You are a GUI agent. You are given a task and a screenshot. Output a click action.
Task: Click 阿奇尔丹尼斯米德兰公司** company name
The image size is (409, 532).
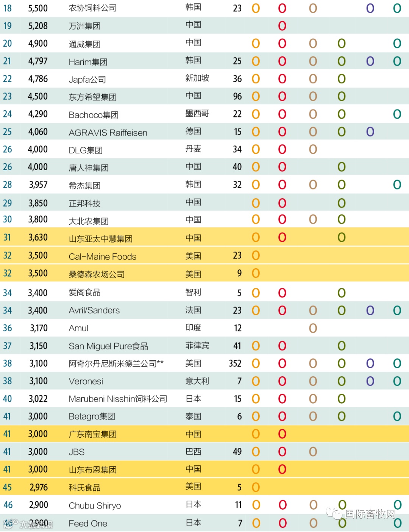coord(116,363)
